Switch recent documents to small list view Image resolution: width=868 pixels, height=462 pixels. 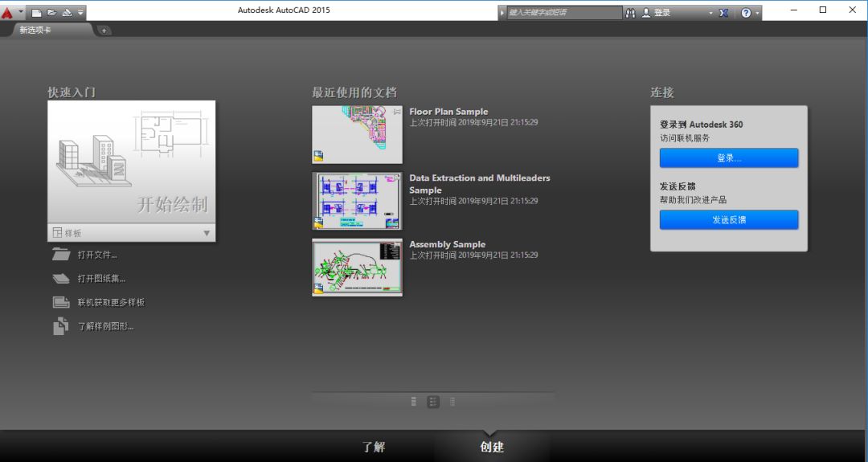pyautogui.click(x=414, y=402)
